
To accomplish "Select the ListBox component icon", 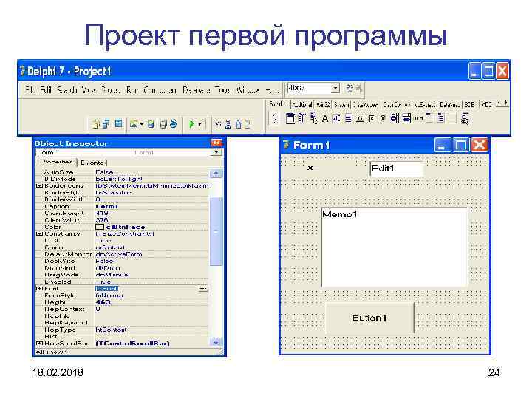I will pos(395,118).
